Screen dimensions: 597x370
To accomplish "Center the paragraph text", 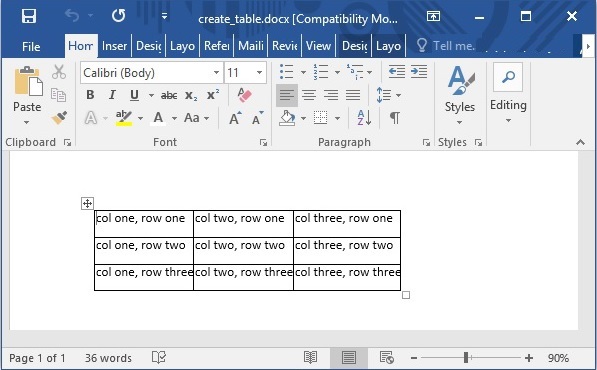I will 309,95.
